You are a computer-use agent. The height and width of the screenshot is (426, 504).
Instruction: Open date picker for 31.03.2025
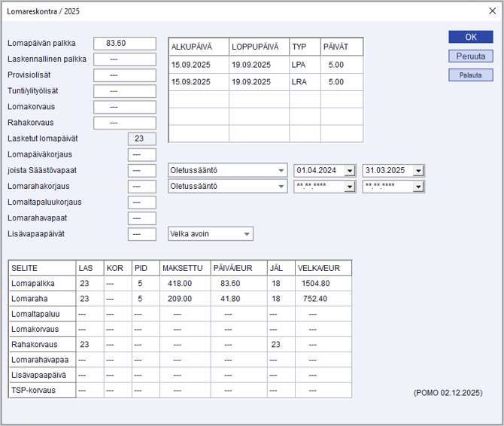coord(418,170)
